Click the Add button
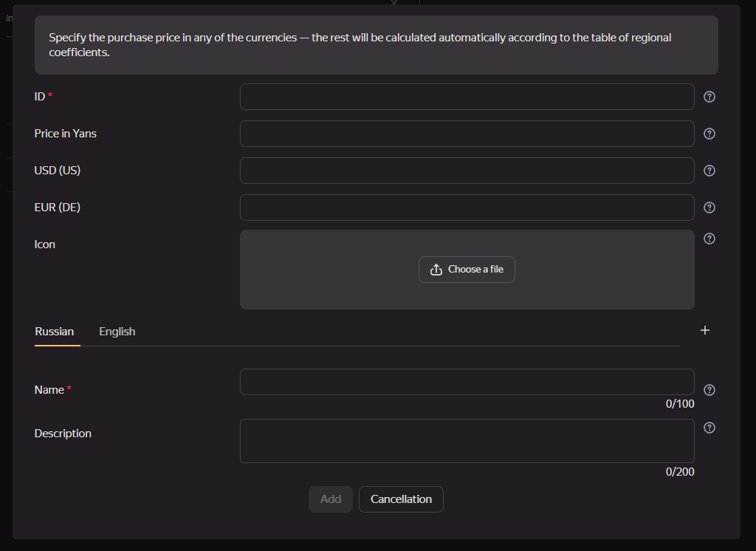The image size is (756, 551). tap(331, 499)
